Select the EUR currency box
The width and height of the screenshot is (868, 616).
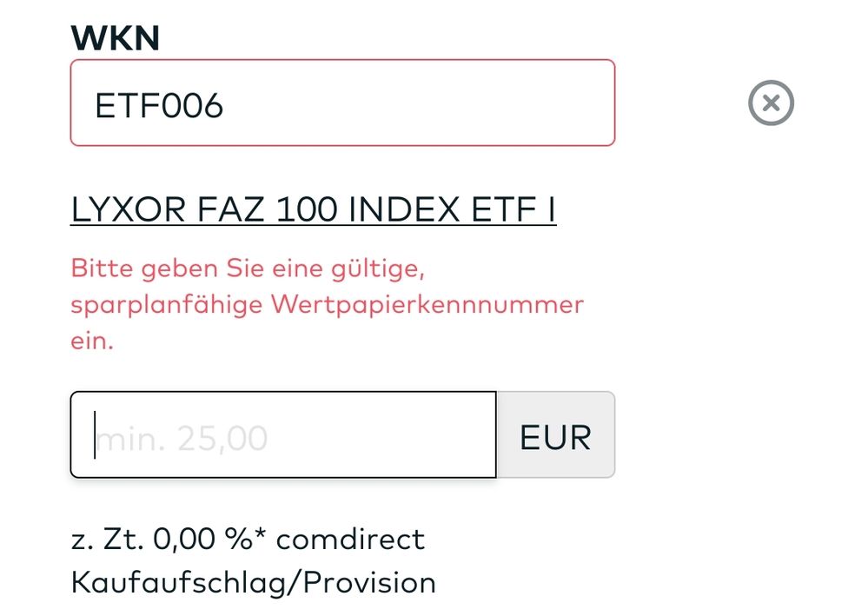tap(555, 435)
